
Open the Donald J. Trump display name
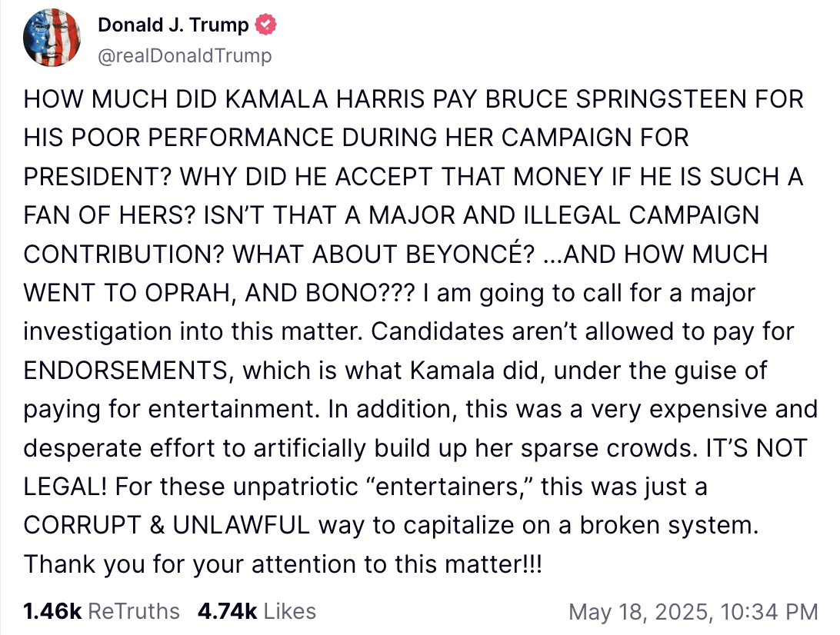click(173, 25)
